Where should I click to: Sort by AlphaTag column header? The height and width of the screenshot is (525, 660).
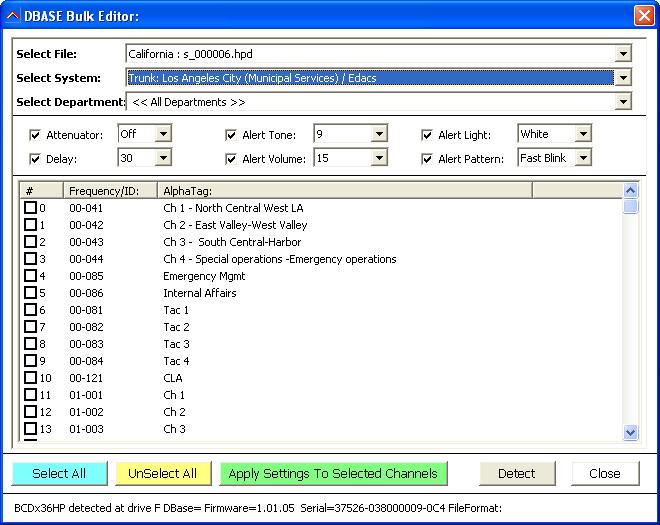[x=345, y=191]
